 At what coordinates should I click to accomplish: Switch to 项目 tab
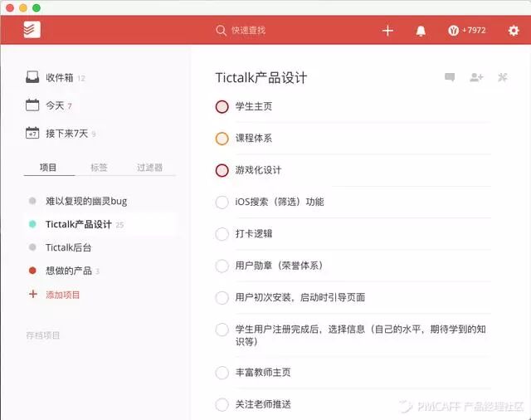[x=48, y=168]
